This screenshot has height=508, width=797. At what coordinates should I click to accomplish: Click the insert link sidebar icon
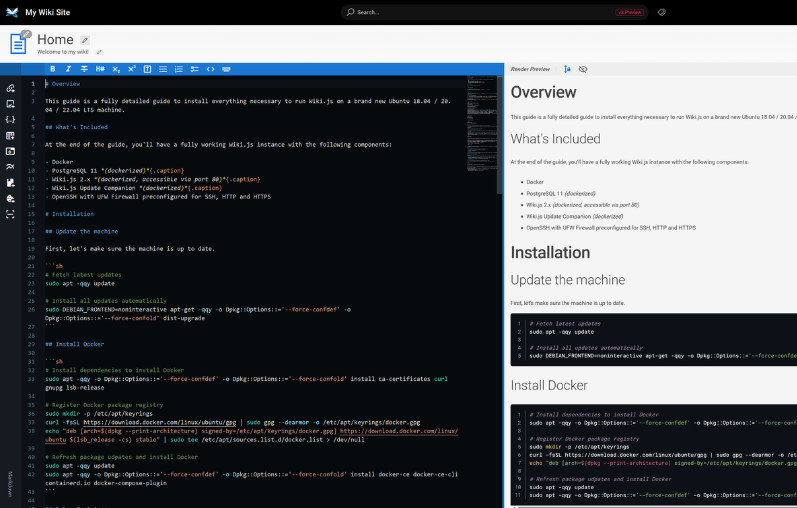coord(10,88)
